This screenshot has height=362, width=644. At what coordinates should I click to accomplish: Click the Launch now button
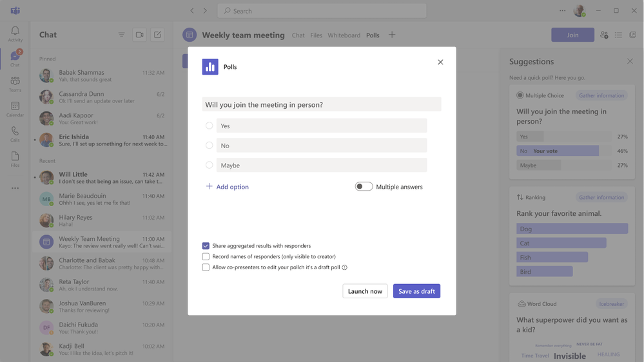tap(365, 291)
